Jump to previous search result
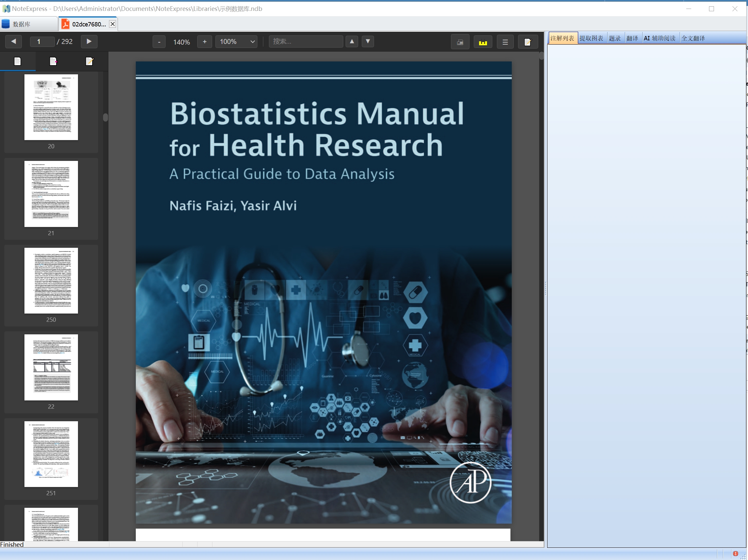Viewport: 748px width, 560px height. pyautogui.click(x=352, y=41)
